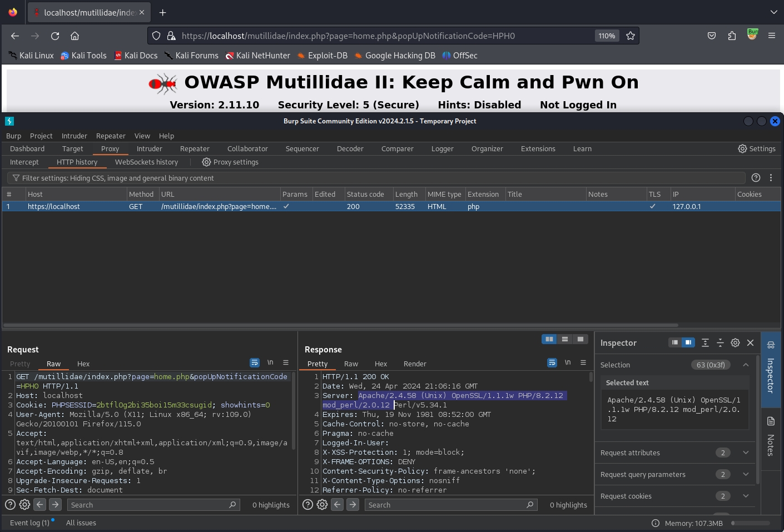Switch to the Repeater tab
This screenshot has height=532, width=784.
[x=195, y=149]
